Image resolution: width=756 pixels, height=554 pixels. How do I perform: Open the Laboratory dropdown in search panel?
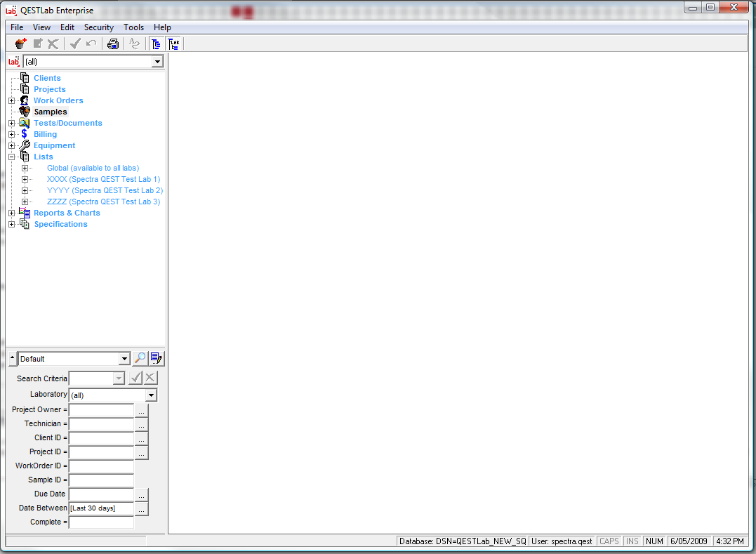click(x=151, y=395)
